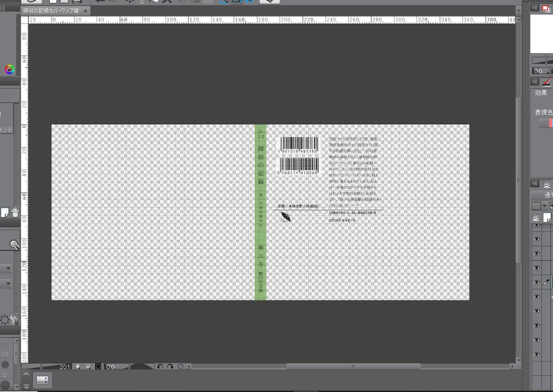Toggle visibility eye of layer with pen icon
Image resolution: width=553 pixels, height=392 pixels.
[536, 282]
